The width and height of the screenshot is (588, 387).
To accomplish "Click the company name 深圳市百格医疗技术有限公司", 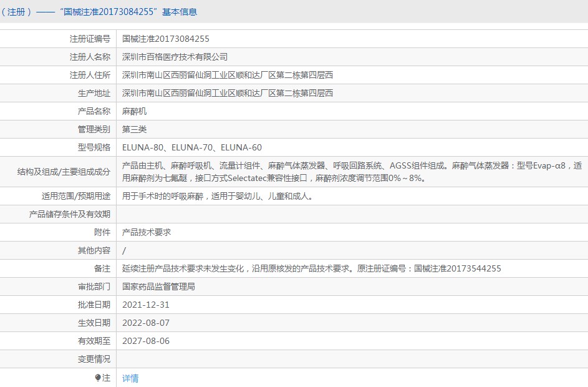I will pos(175,57).
